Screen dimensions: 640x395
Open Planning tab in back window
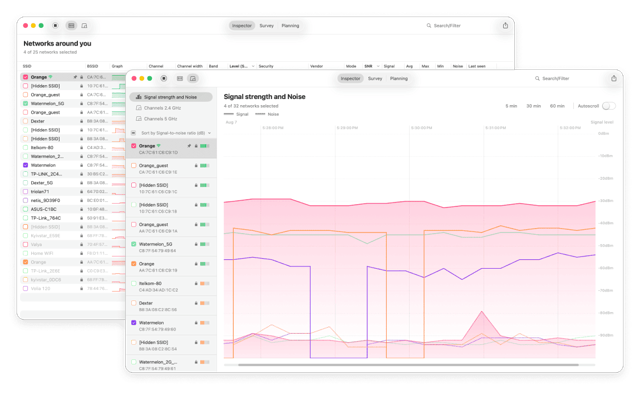[x=290, y=25]
